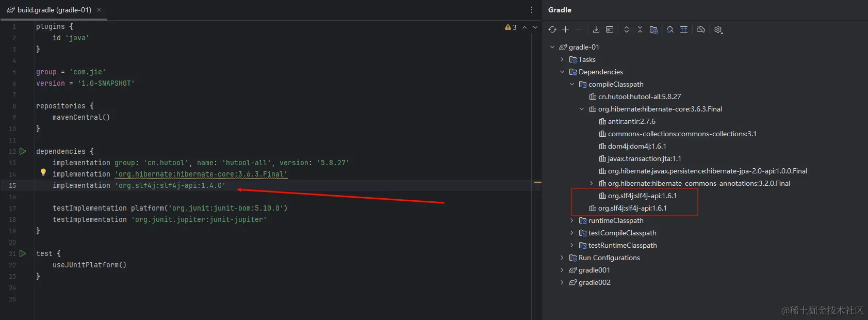Click the Gradle panel title
The width and height of the screenshot is (868, 320).
[560, 10]
